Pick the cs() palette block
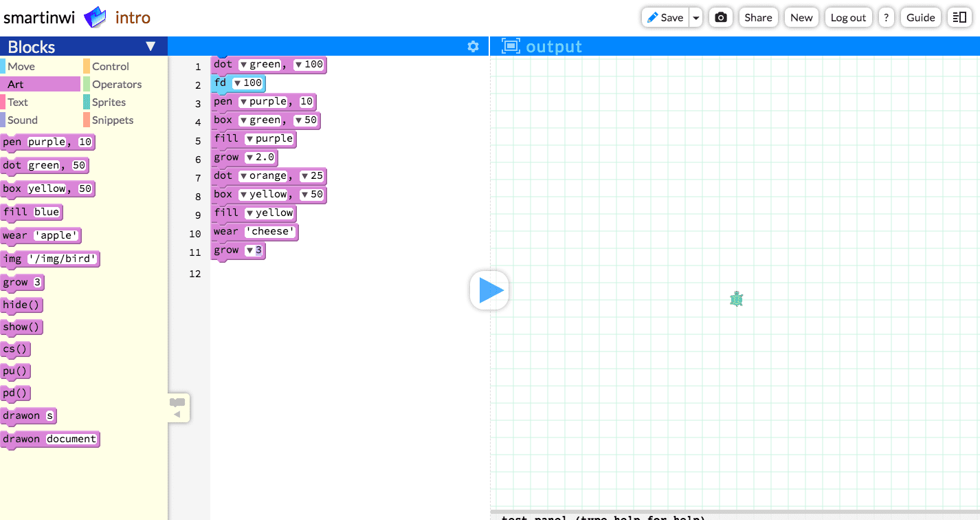 (x=16, y=349)
